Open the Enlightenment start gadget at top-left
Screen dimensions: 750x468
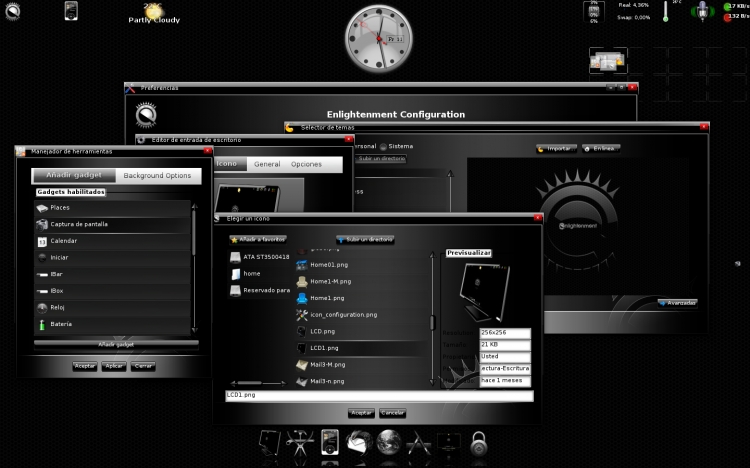12,11
